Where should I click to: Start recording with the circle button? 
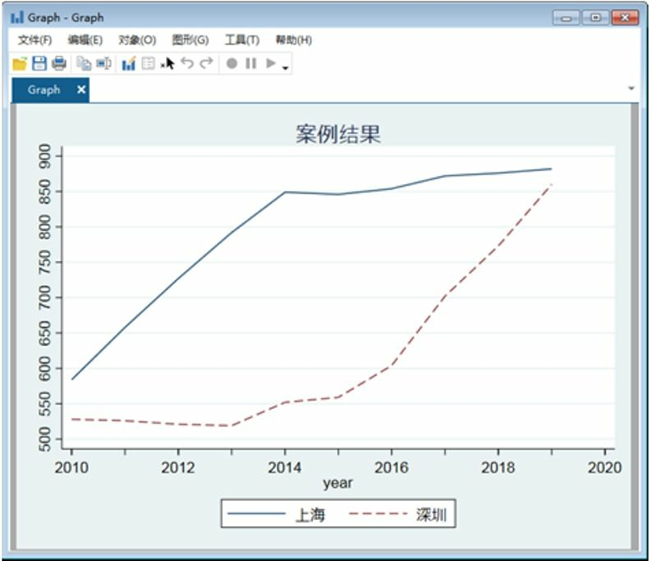pos(232,63)
